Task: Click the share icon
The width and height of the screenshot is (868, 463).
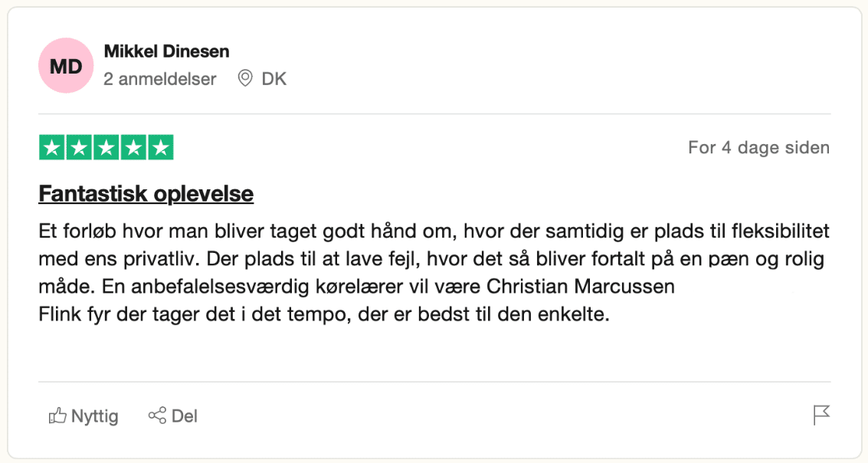Action: [157, 416]
